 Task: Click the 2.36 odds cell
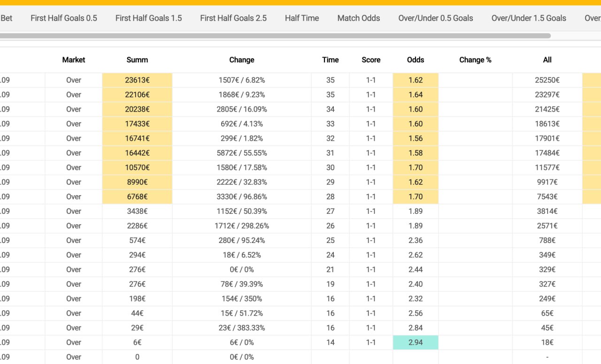point(416,240)
